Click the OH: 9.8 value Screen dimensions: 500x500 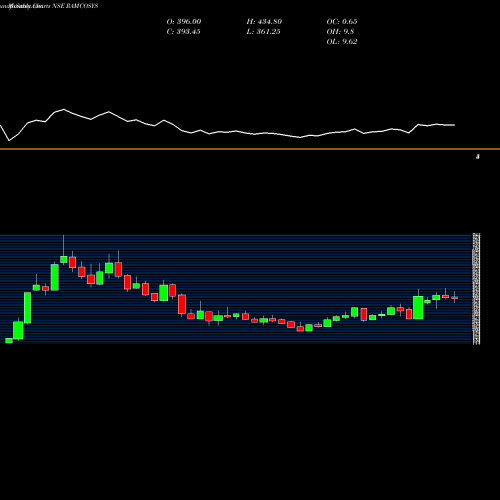click(340, 32)
